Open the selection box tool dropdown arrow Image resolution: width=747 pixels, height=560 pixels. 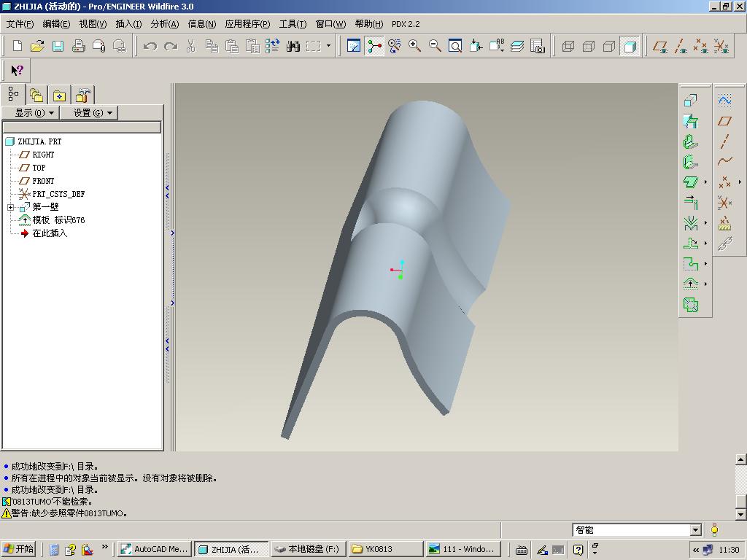point(329,46)
